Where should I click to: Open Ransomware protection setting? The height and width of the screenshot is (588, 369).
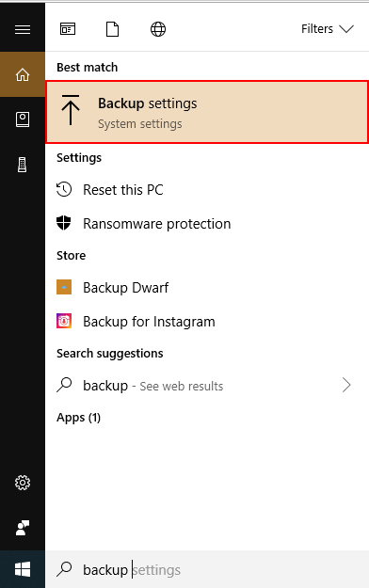point(207,224)
